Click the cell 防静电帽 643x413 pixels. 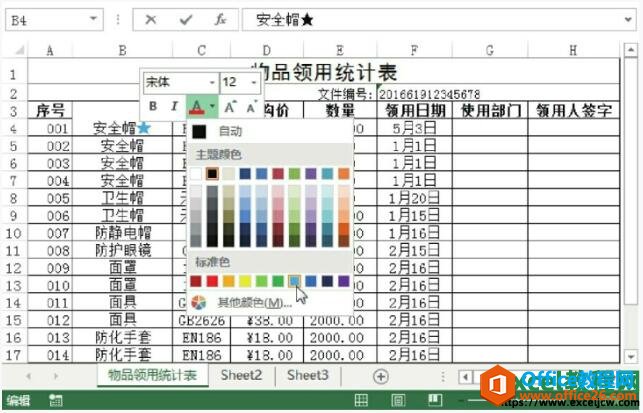click(x=123, y=233)
